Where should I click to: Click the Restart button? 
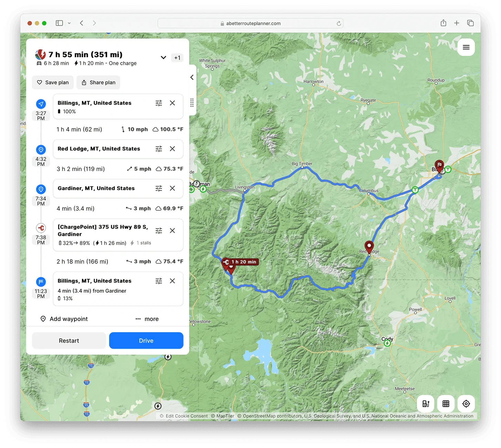tap(69, 340)
